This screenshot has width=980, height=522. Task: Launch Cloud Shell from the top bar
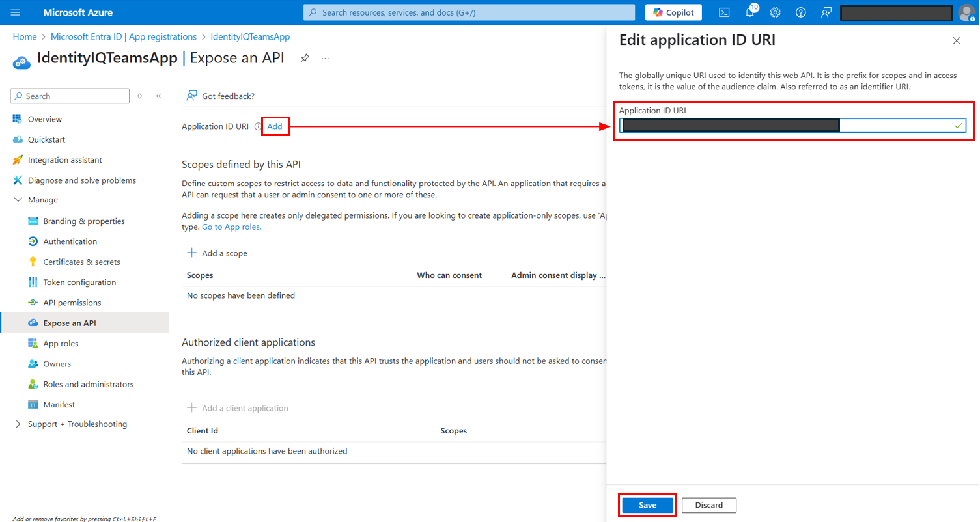point(723,12)
